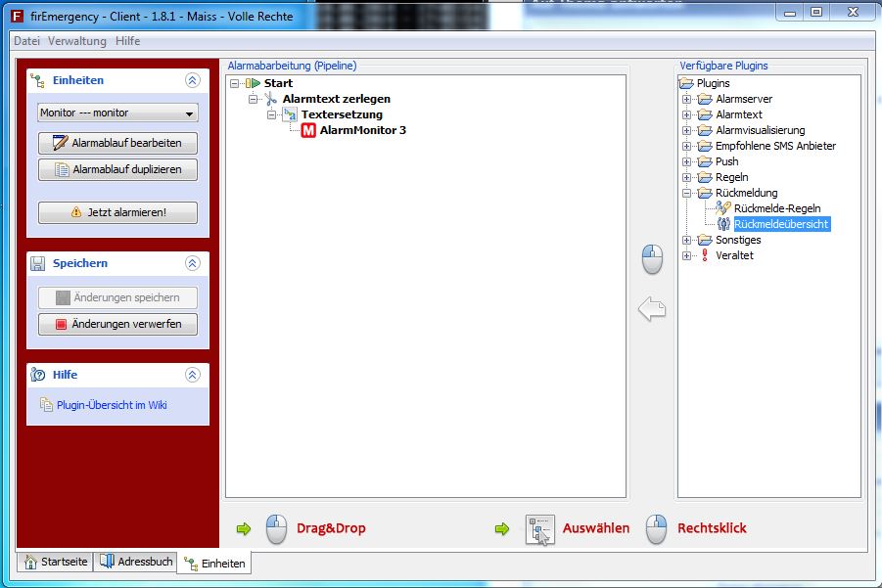The image size is (882, 588).
Task: Open the Monitor unit dropdown
Action: [117, 113]
